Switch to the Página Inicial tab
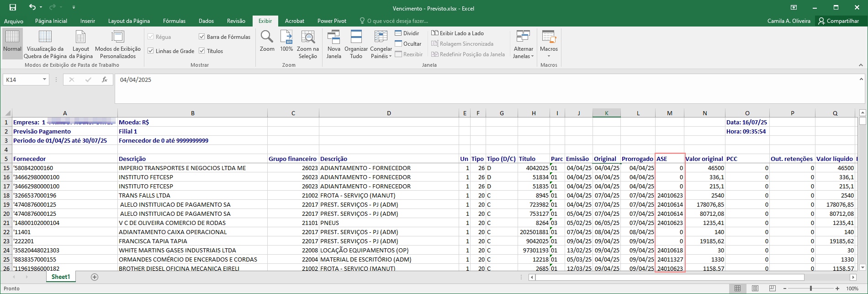Screen dimensions: 868x294 51,21
